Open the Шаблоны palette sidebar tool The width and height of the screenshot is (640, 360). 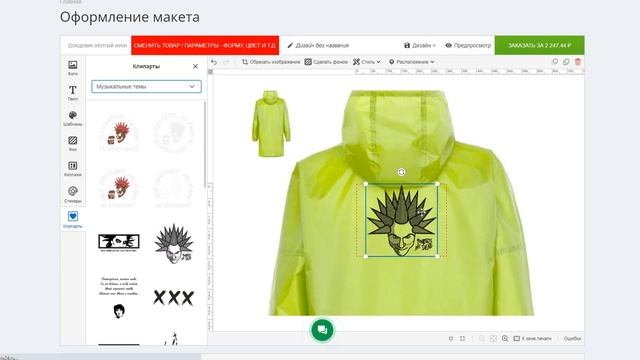pos(73,118)
